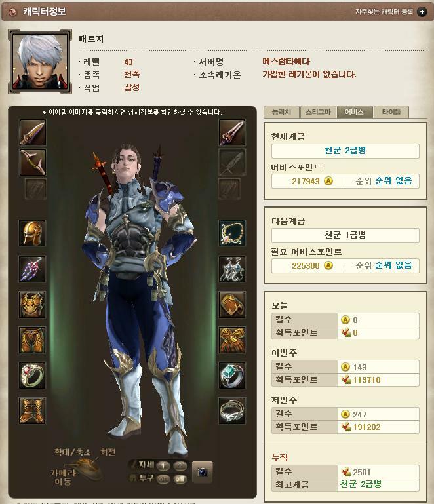View the earrings item slot
Screen dimensions: 434x504
click(232, 269)
